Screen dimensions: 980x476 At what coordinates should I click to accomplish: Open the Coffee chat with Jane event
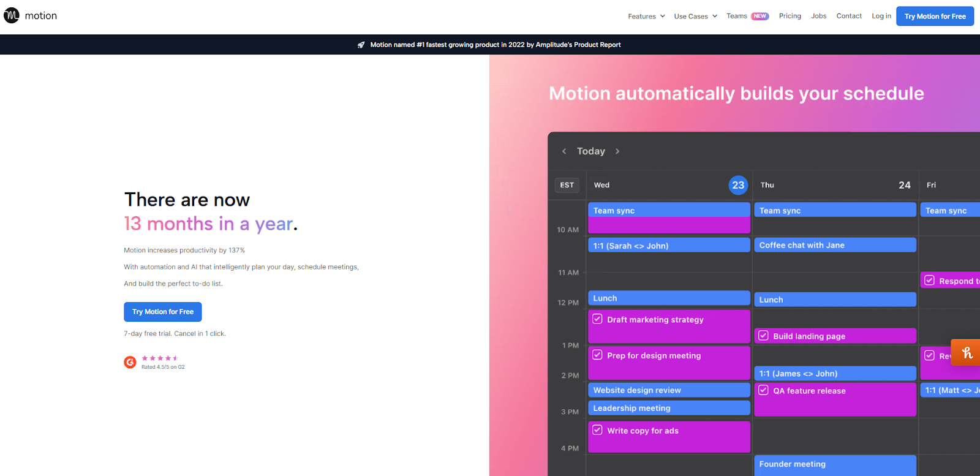click(x=835, y=245)
